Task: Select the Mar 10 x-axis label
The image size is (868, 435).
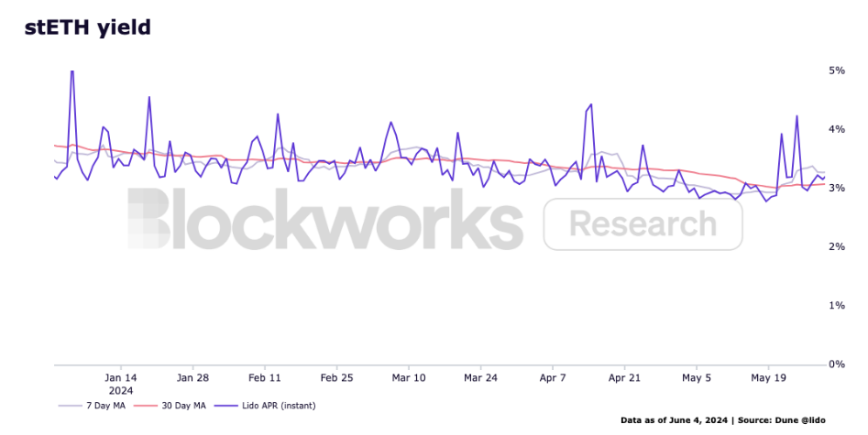Action: pyautogui.click(x=409, y=377)
